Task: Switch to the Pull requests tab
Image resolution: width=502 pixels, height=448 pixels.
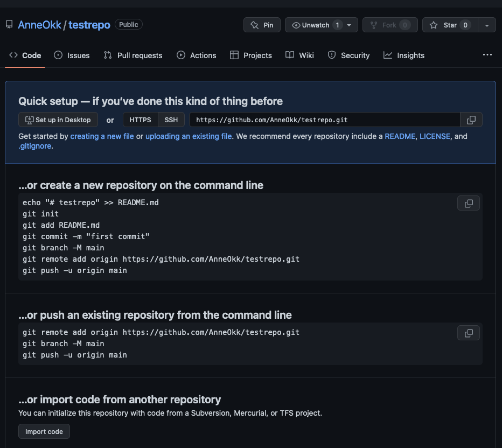Action: [133, 55]
